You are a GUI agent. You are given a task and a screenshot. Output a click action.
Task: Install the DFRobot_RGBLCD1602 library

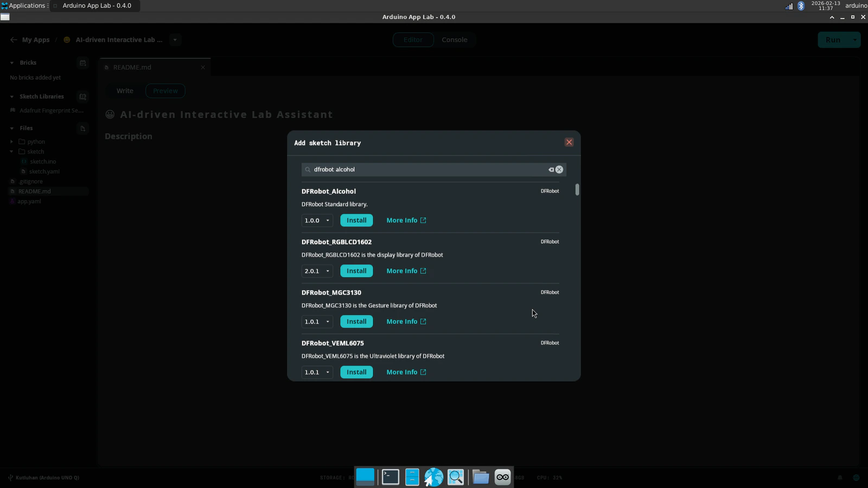[356, 271]
